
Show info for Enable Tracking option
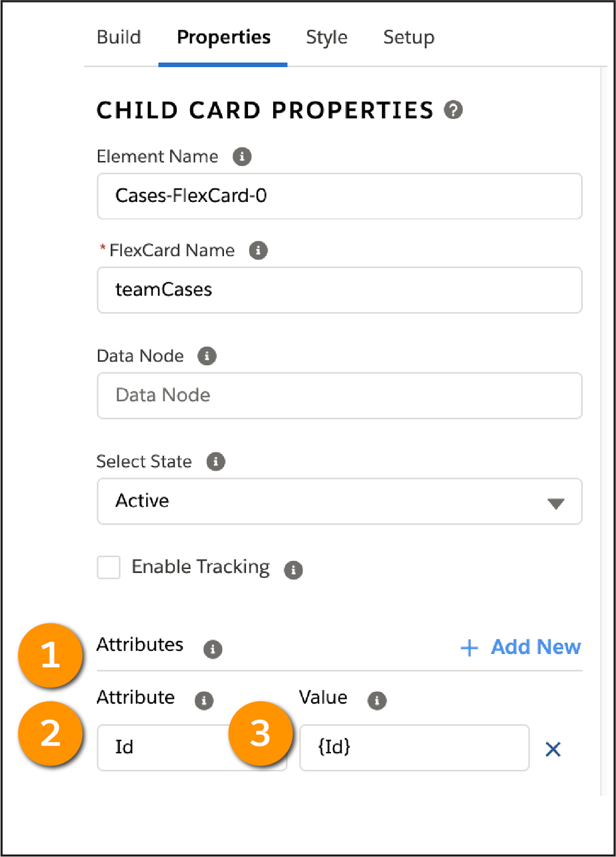click(293, 570)
